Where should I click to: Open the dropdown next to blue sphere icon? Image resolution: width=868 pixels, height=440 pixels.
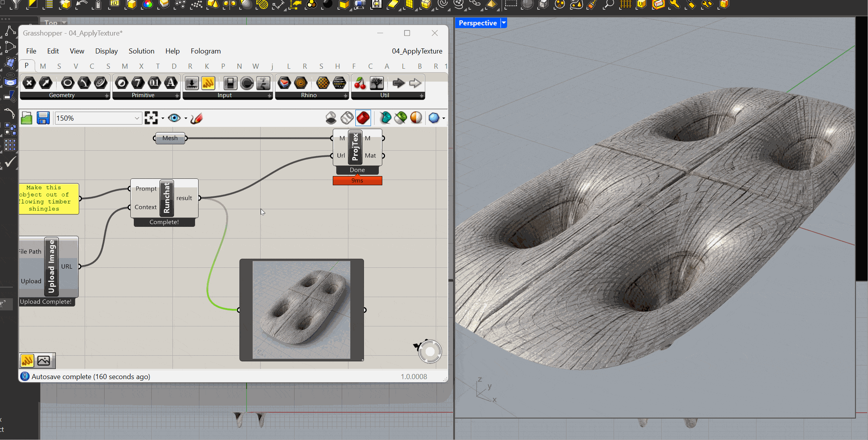tap(444, 118)
